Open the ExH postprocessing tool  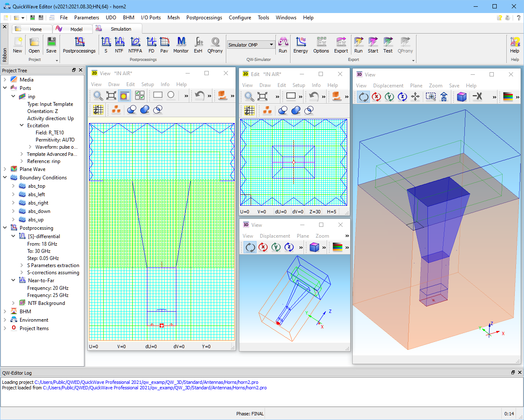[x=198, y=45]
